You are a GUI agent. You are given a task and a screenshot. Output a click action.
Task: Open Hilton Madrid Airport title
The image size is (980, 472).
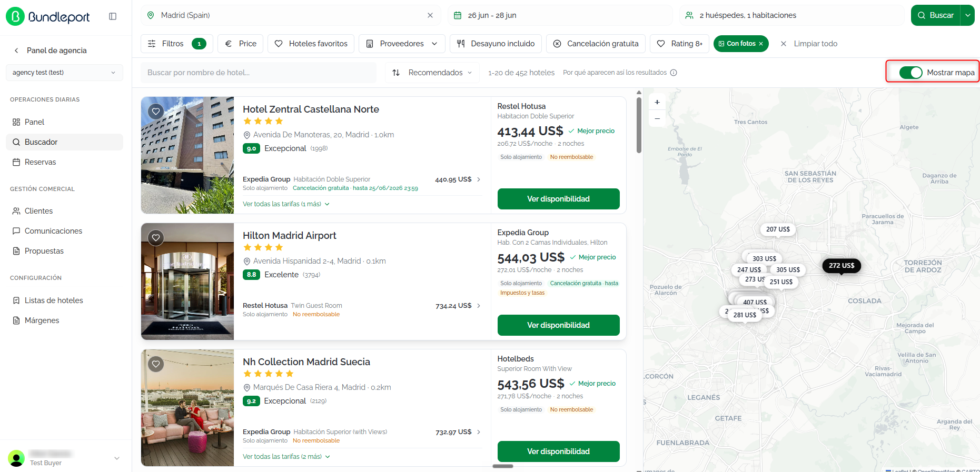click(289, 236)
